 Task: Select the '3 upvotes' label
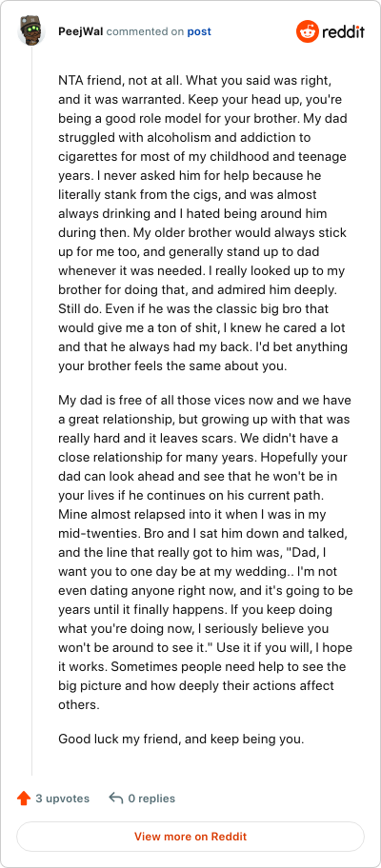[63, 799]
